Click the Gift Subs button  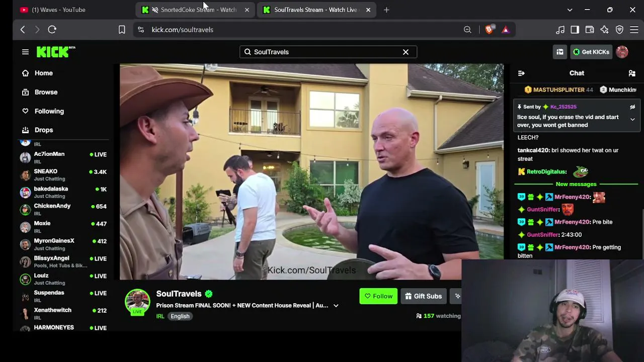coord(424,296)
